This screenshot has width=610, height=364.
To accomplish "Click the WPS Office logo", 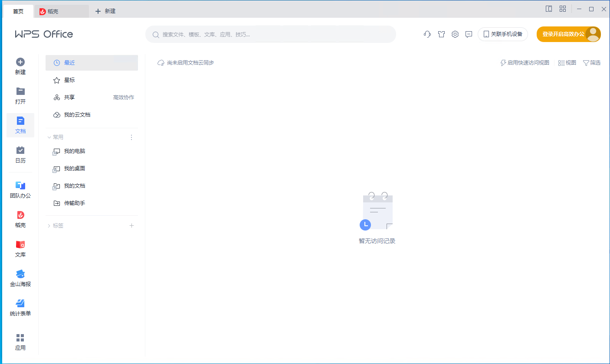I will click(x=44, y=34).
